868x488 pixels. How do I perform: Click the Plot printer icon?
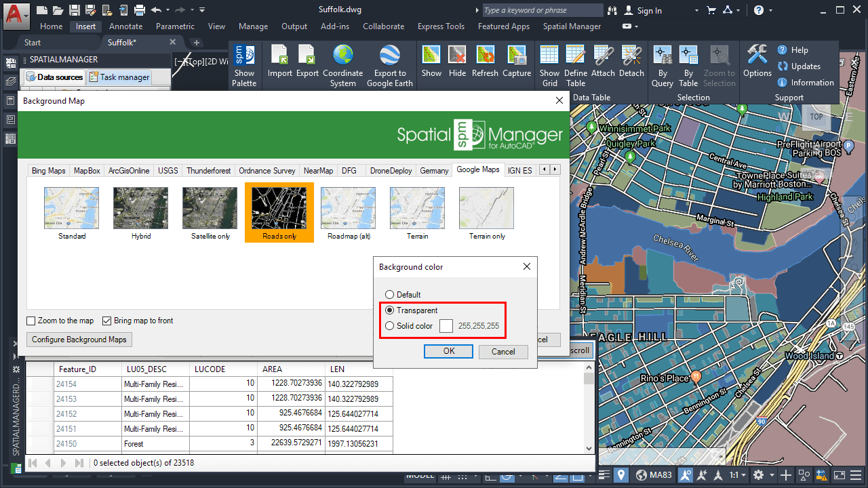[x=140, y=10]
